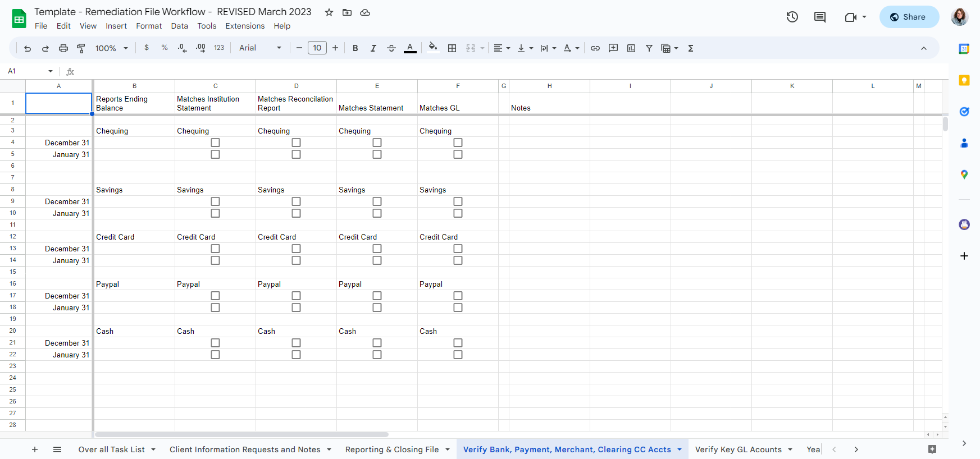980x459 pixels.
Task: Format as currency with dollar button
Action: [147, 48]
